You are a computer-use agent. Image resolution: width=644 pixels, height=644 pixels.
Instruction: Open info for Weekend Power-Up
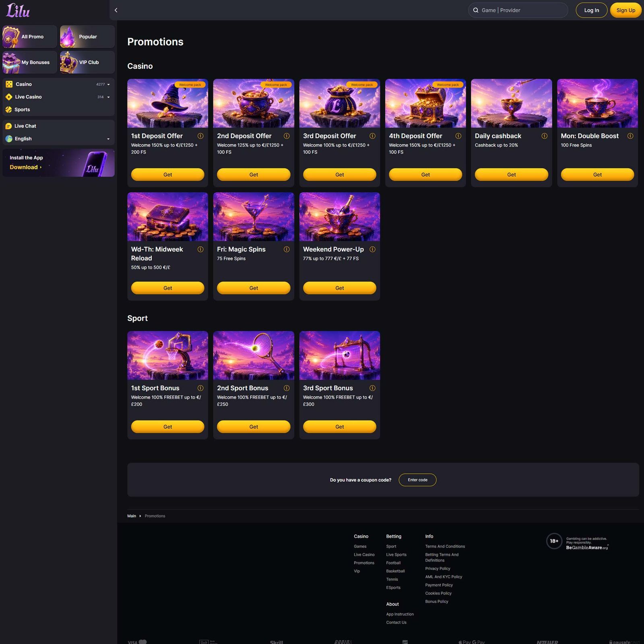click(372, 250)
